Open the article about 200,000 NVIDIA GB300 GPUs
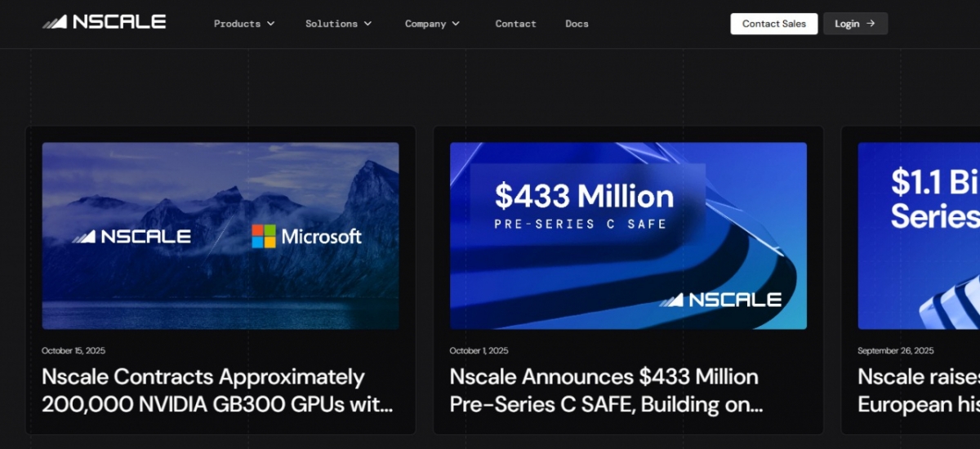 coord(216,390)
